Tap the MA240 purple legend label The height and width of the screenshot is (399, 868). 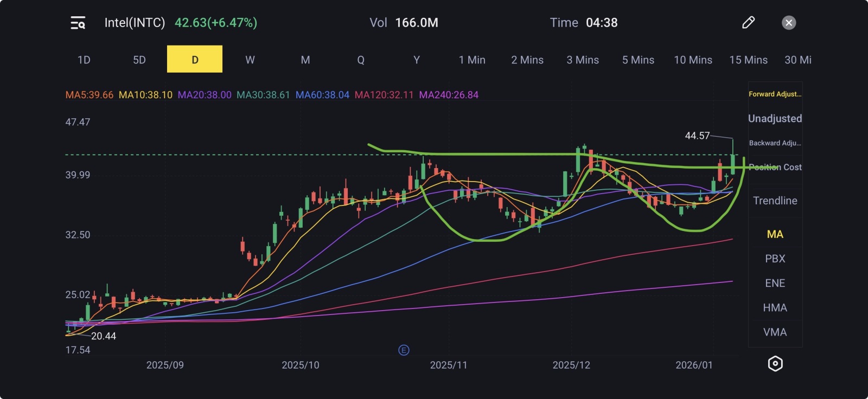coord(449,95)
